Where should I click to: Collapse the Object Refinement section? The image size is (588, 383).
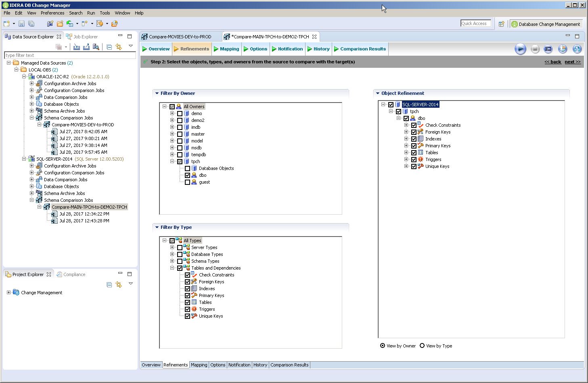click(378, 93)
